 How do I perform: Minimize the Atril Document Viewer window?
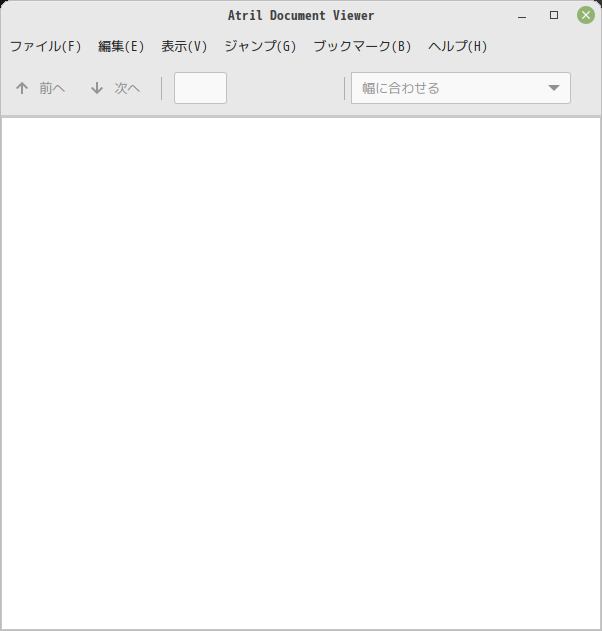pyautogui.click(x=522, y=15)
